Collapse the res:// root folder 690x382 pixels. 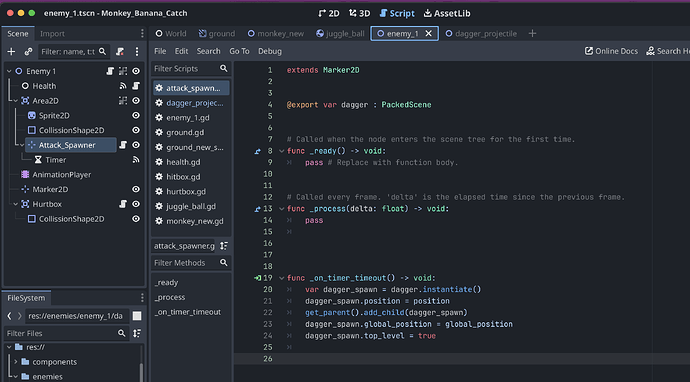point(9,347)
